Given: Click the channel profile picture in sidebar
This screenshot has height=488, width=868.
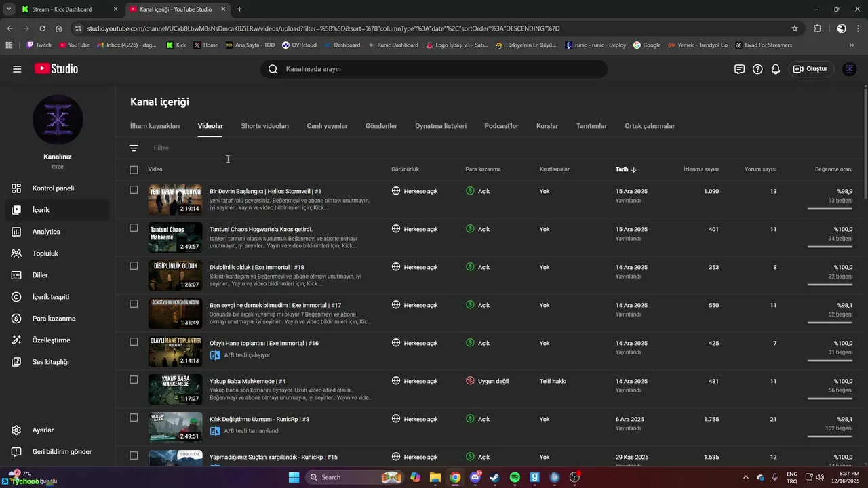Looking at the screenshot, I should point(58,120).
